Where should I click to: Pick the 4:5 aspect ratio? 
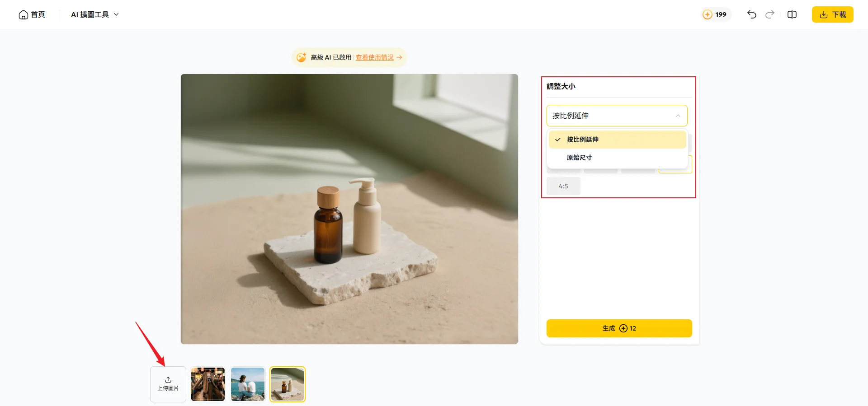563,186
